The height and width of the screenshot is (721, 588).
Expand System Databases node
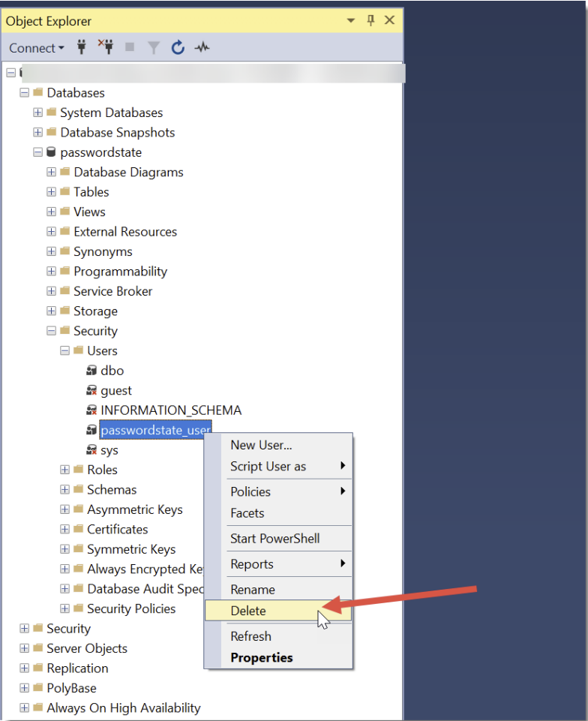coord(37,113)
